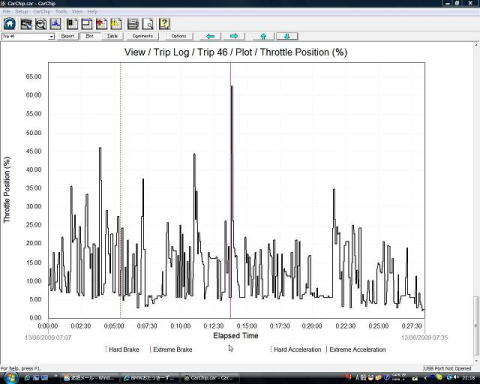Click the Comments button
Screen dimensions: 480x384
point(143,36)
